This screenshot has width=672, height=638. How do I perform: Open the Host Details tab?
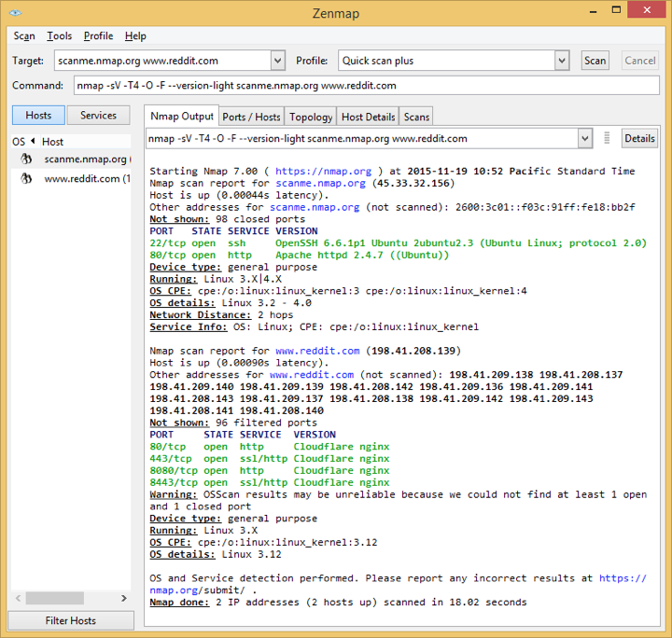point(369,117)
